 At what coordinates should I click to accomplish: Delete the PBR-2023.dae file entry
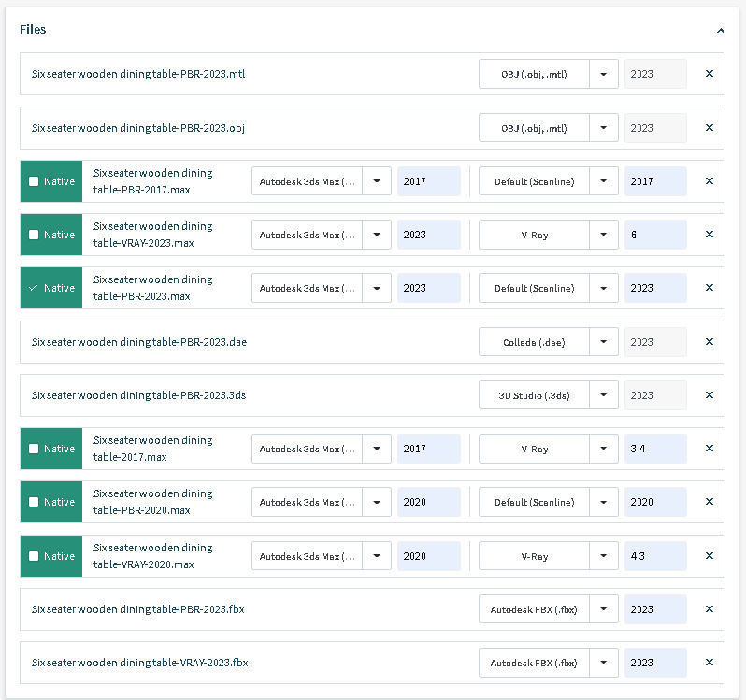click(709, 342)
